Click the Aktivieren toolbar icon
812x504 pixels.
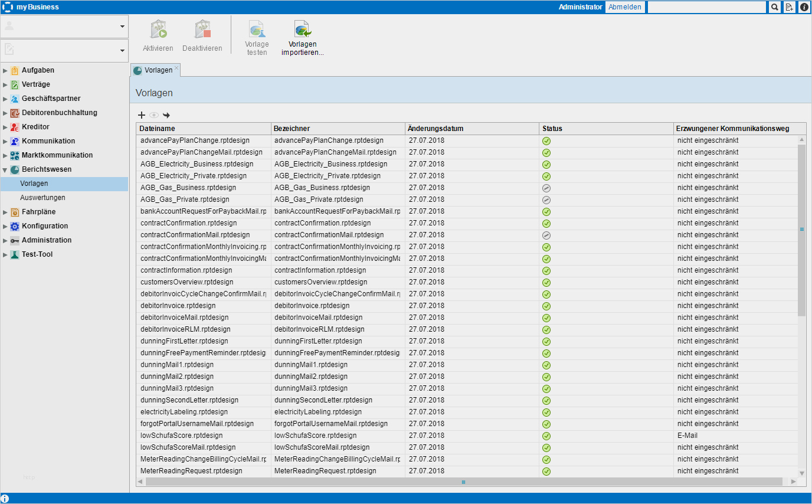pyautogui.click(x=158, y=30)
